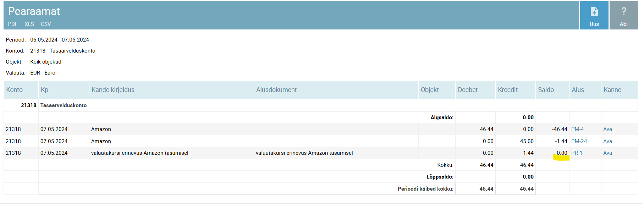Screen dimensions: 644x213
Task: Open base document PM-24
Action: coord(579,141)
